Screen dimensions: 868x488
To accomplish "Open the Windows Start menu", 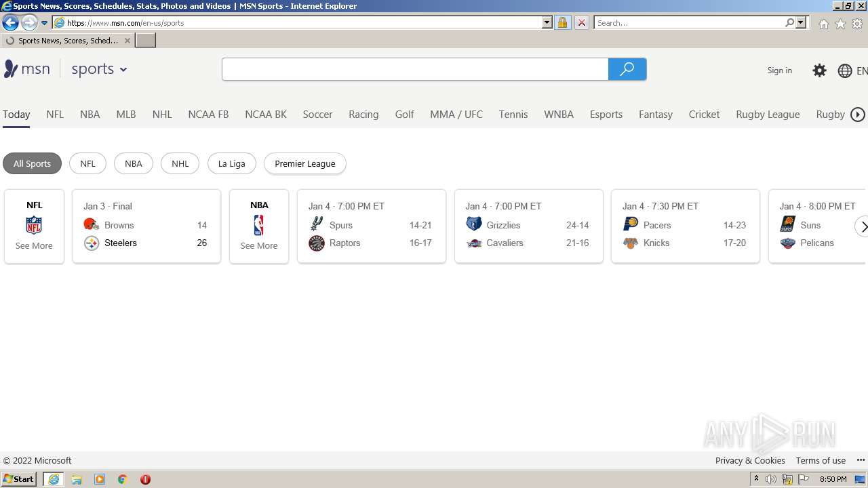I will click(19, 479).
